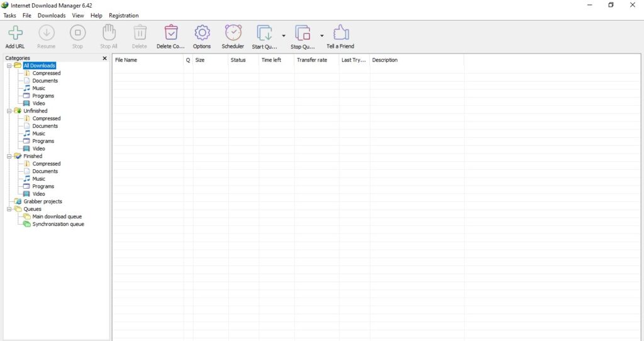Select Documents under Finished
The width and height of the screenshot is (644, 341).
(x=45, y=171)
